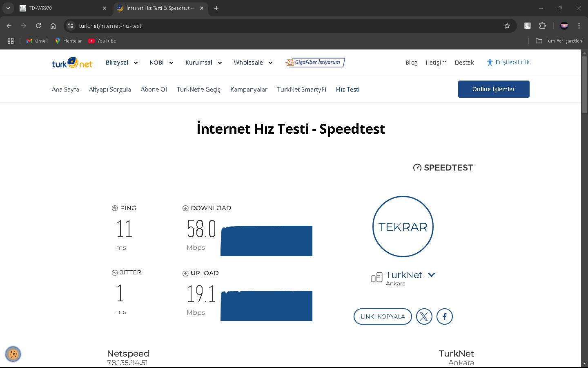Reload the page

pyautogui.click(x=38, y=26)
